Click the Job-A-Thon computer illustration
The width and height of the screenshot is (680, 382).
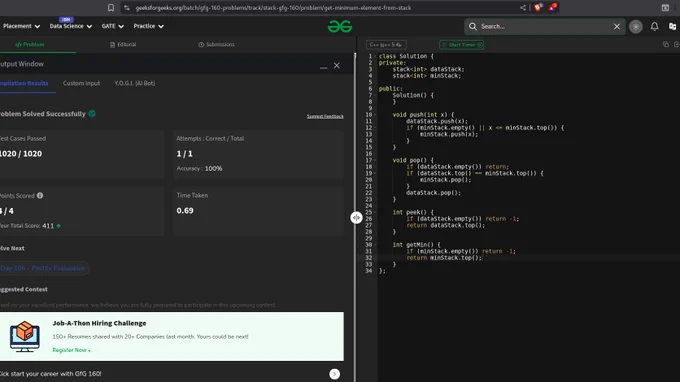click(25, 336)
